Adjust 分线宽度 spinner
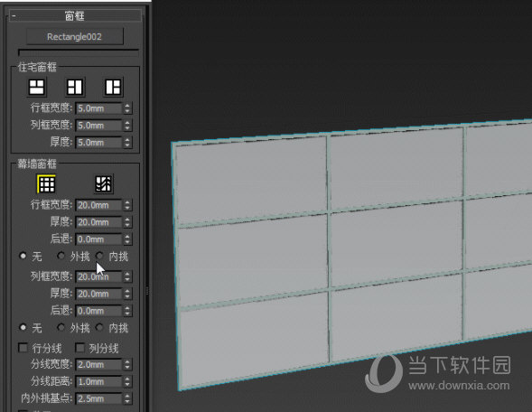Screen dimensions: 532x412 tap(127, 365)
